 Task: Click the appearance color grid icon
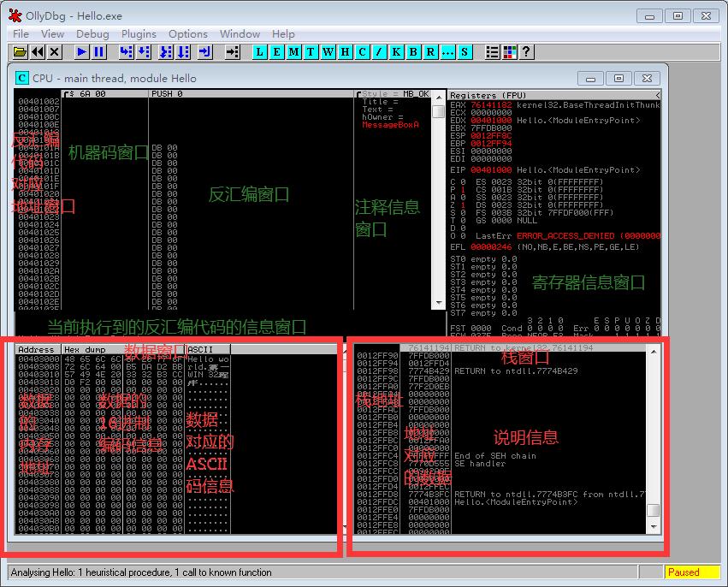(509, 51)
